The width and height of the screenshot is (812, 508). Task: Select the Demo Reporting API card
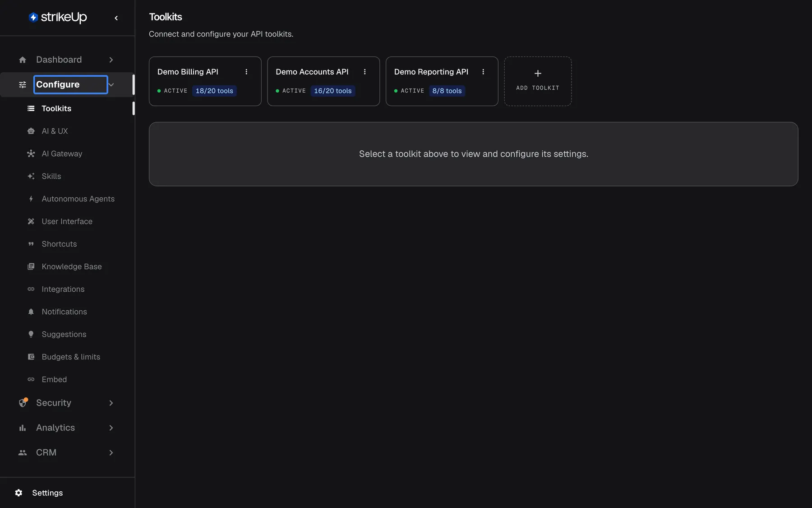click(x=442, y=81)
